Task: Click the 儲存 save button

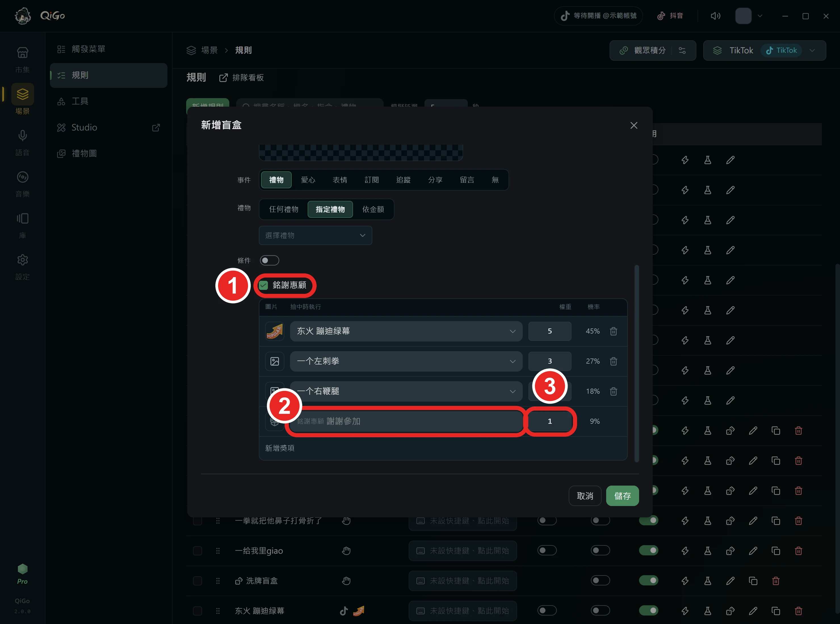Action: [x=622, y=496]
